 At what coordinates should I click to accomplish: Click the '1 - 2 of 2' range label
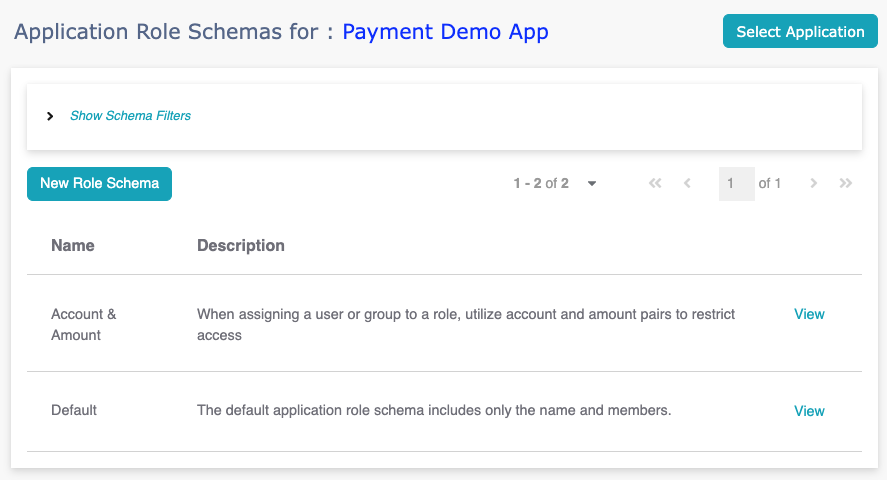point(541,183)
